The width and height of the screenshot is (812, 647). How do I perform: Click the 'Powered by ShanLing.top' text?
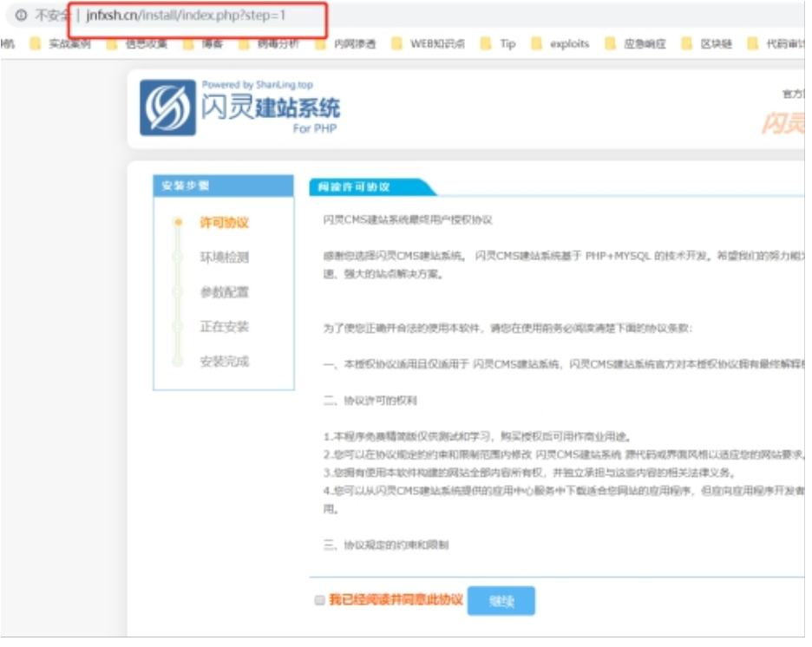[259, 85]
